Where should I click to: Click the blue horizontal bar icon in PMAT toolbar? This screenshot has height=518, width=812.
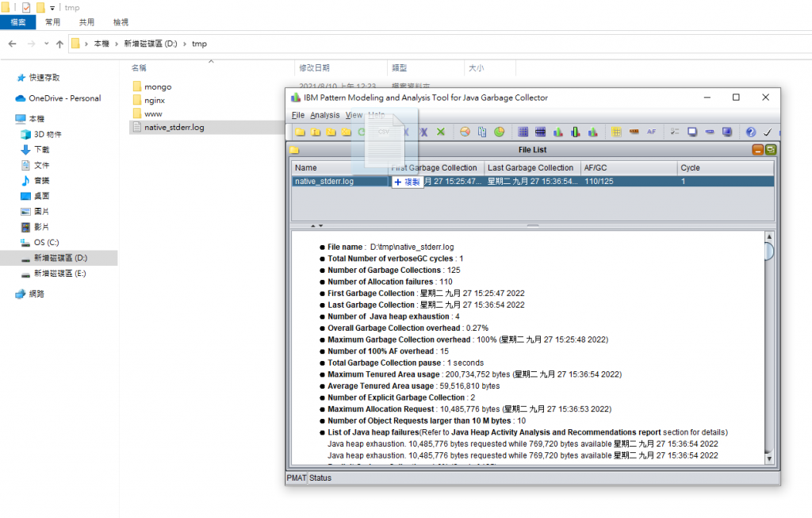click(710, 132)
